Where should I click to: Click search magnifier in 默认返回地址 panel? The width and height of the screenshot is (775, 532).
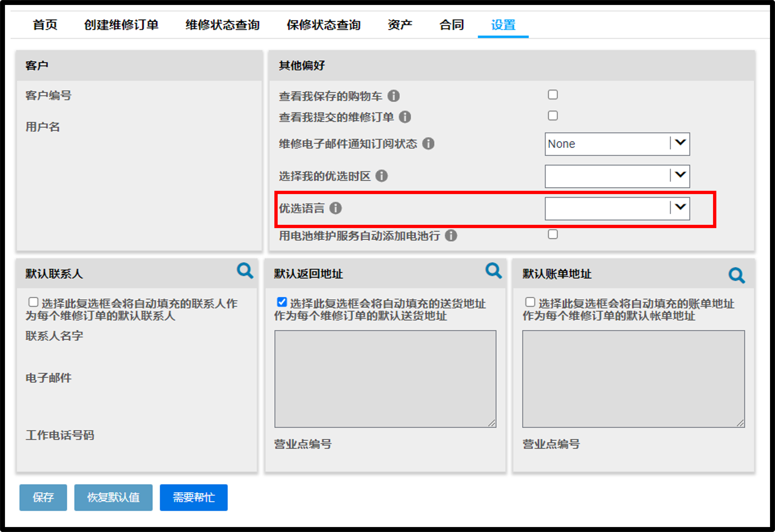coord(494,271)
